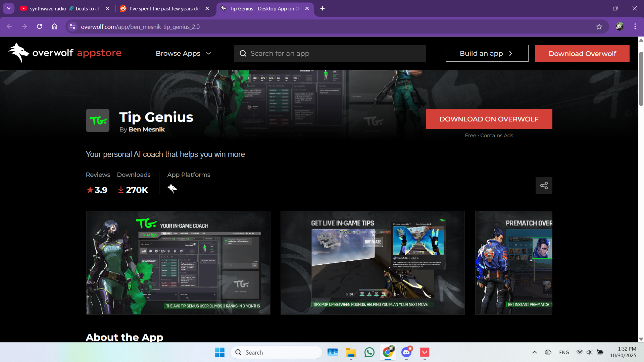Close the Reddit browser tab
The width and height of the screenshot is (644, 362).
207,8
